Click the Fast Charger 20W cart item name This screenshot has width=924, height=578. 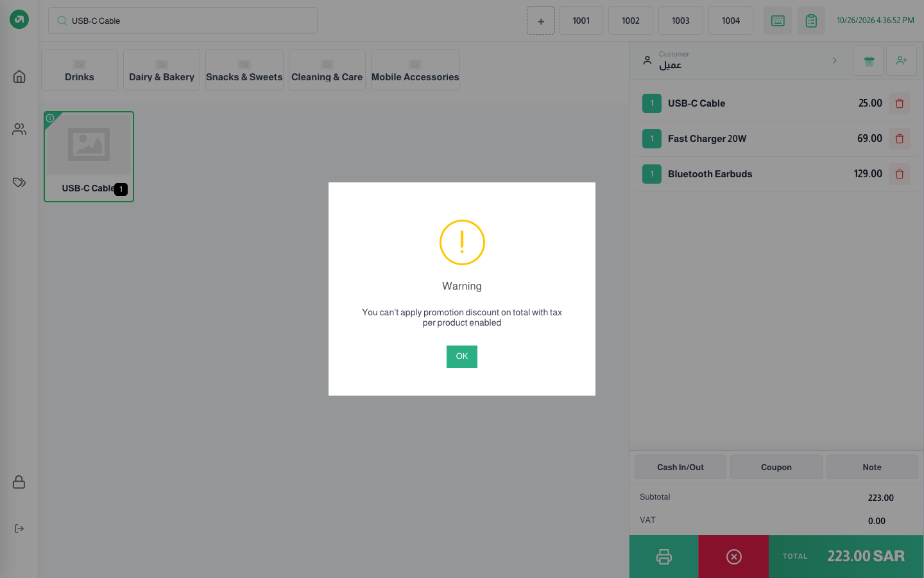point(707,139)
